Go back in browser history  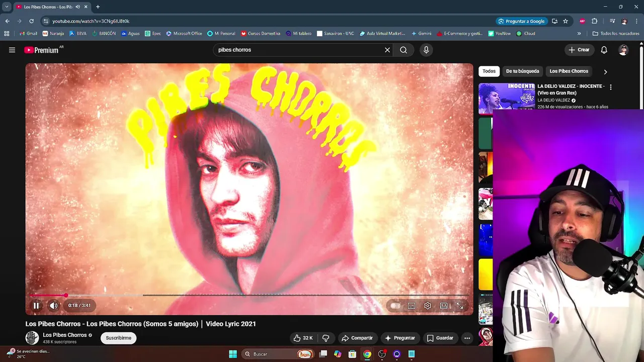point(7,21)
